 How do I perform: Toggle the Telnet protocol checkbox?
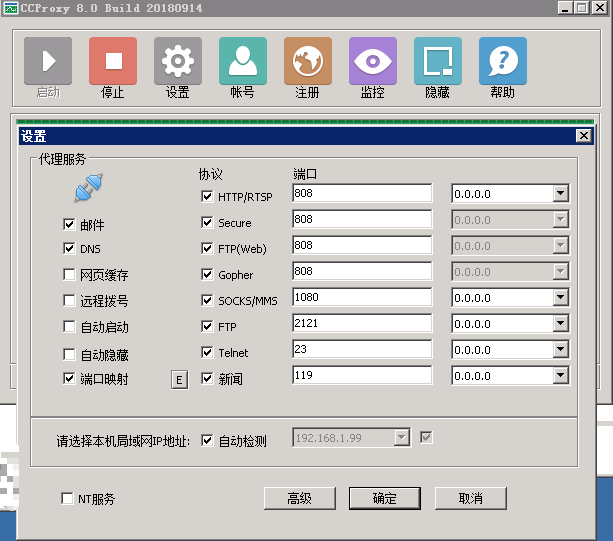207,352
